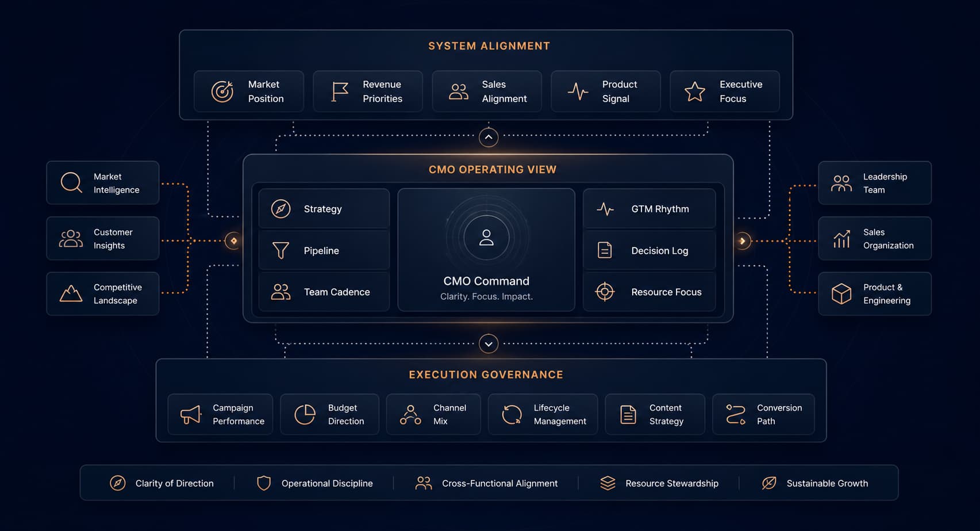980x531 pixels.
Task: Click the Operational Discipline shield icon
Action: [x=264, y=483]
